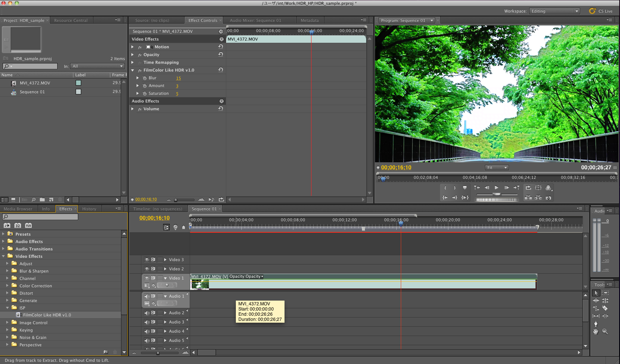Click Go to Out Point button

[x=455, y=198]
